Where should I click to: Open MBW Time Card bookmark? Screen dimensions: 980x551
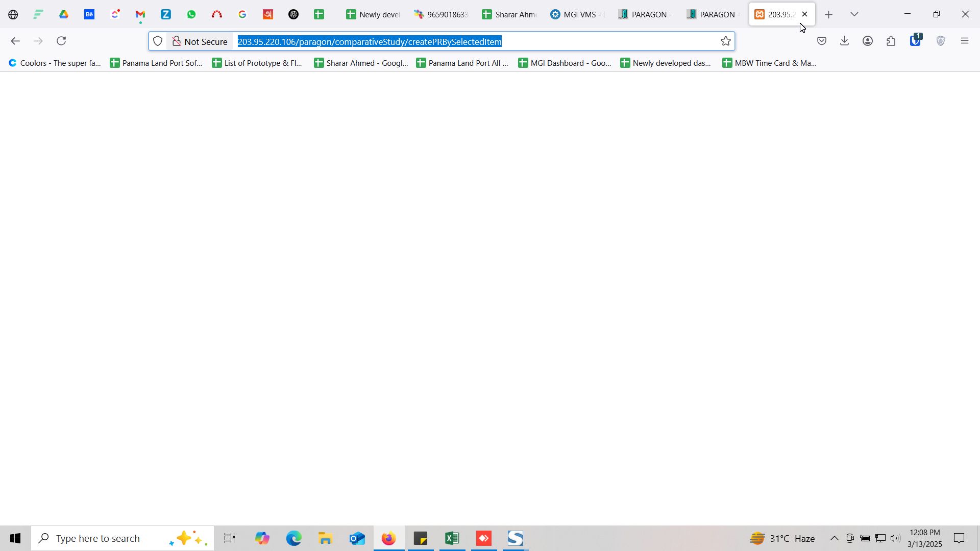pyautogui.click(x=770, y=63)
